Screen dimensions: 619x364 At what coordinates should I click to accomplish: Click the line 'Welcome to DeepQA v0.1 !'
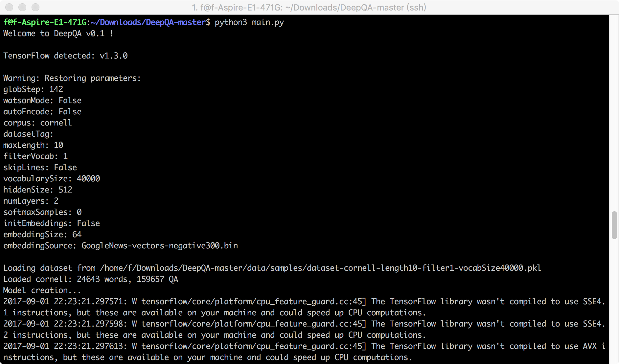[58, 34]
